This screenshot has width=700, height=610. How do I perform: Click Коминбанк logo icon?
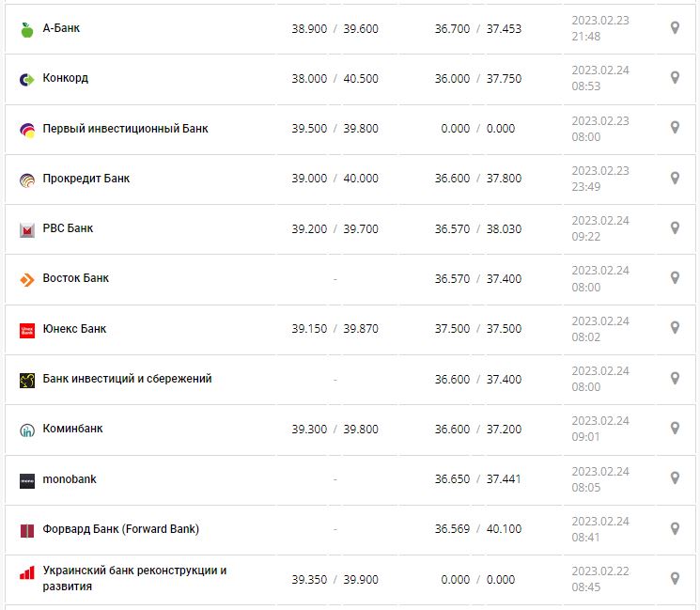coord(26,430)
